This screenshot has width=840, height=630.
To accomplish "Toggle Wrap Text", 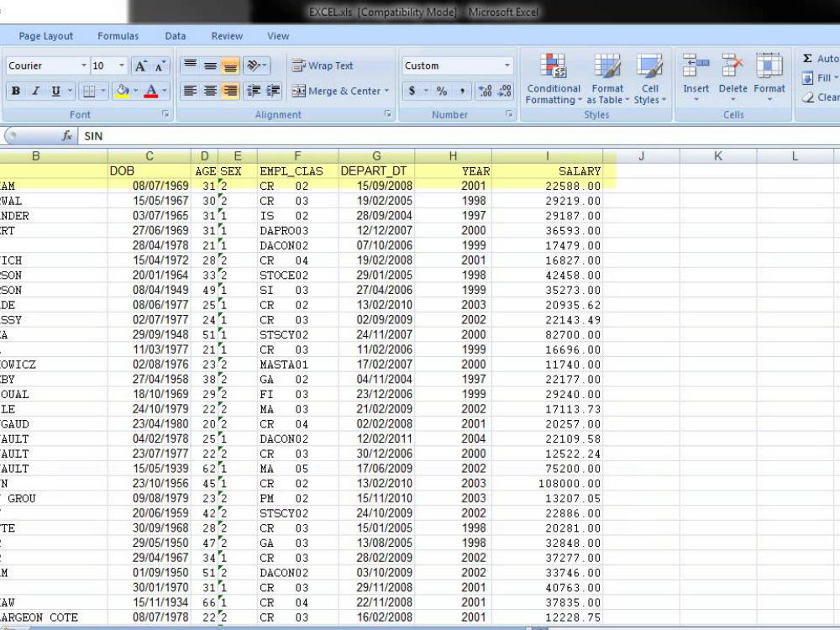I will tap(323, 66).
